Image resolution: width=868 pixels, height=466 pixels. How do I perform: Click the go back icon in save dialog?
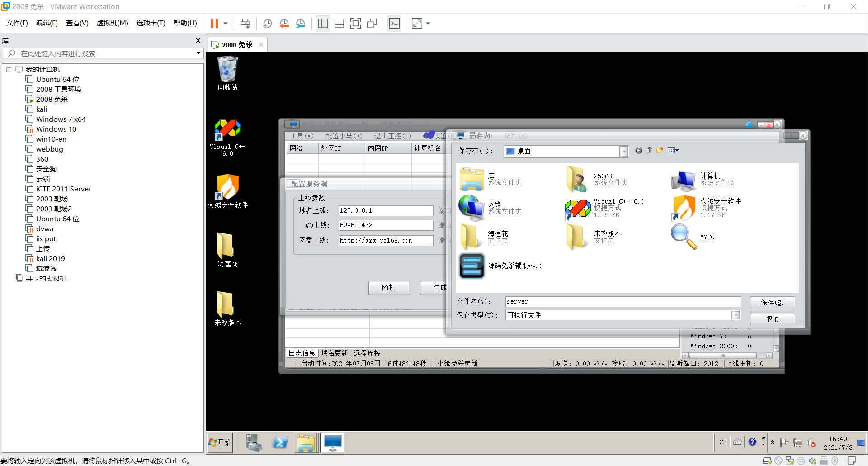click(x=638, y=151)
